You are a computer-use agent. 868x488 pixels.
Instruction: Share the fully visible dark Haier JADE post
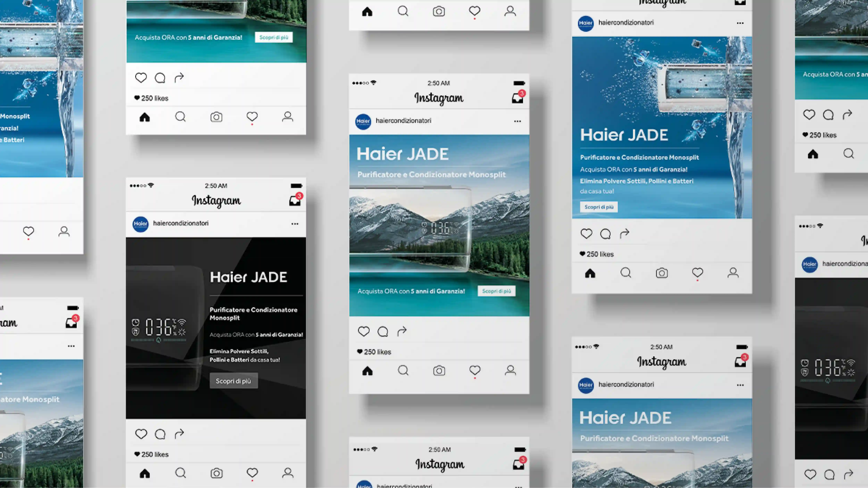(x=179, y=434)
